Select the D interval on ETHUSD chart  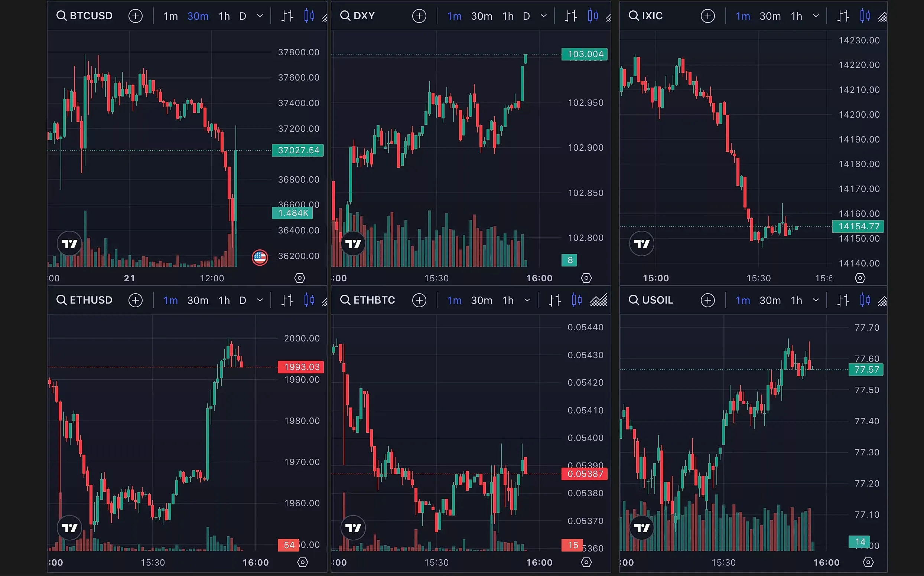click(243, 300)
